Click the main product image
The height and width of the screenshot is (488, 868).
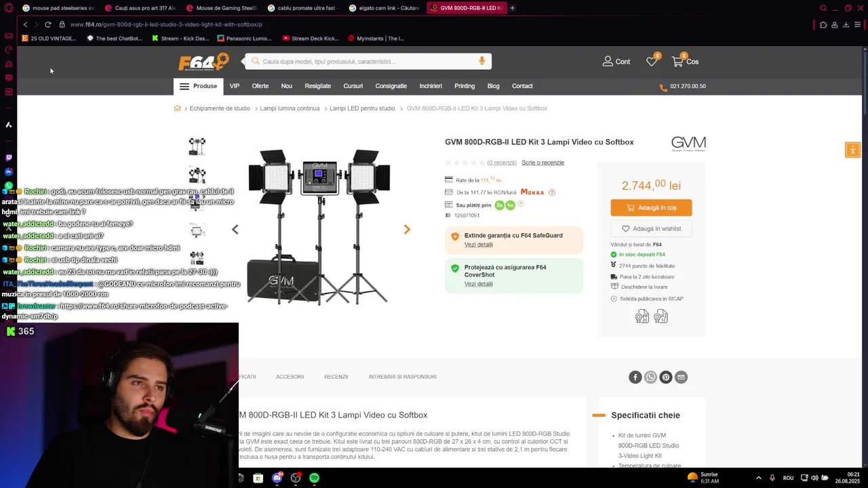[x=319, y=226]
